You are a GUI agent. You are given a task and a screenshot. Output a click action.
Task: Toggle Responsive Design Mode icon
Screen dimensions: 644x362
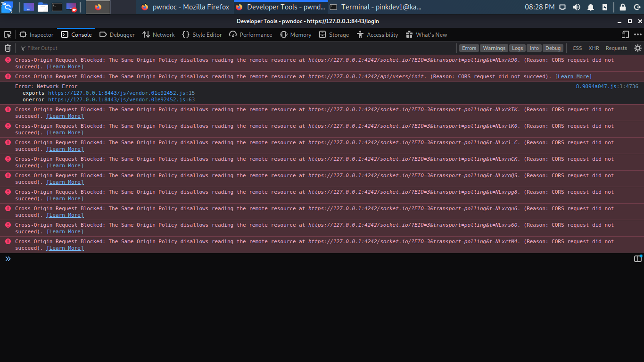click(x=625, y=34)
